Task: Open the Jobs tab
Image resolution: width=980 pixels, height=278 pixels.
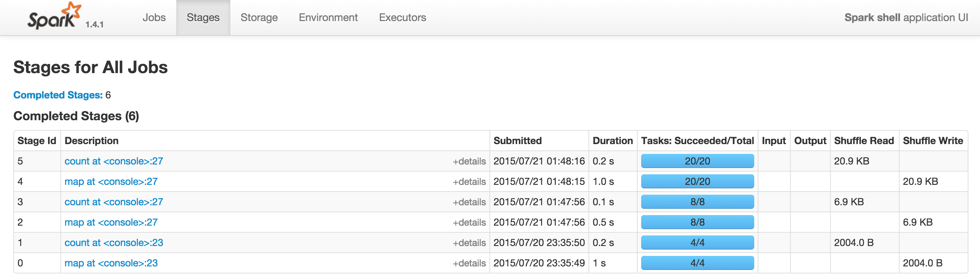Action: (x=154, y=18)
